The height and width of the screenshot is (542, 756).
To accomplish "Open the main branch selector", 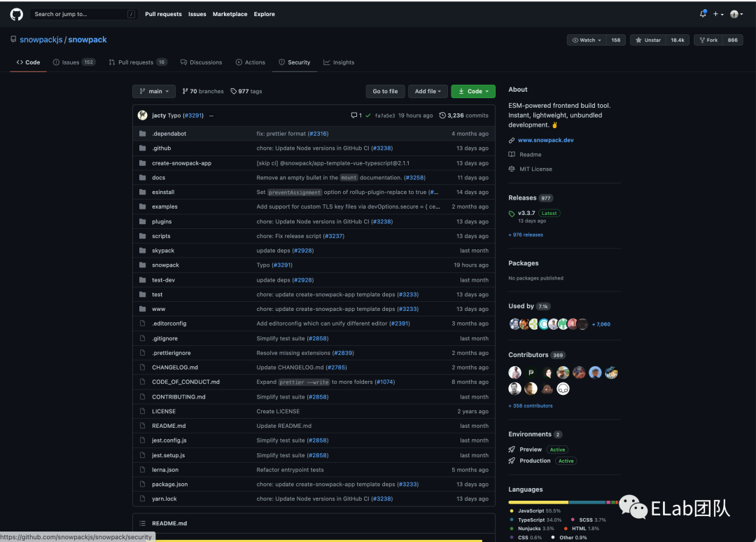I will (x=154, y=91).
